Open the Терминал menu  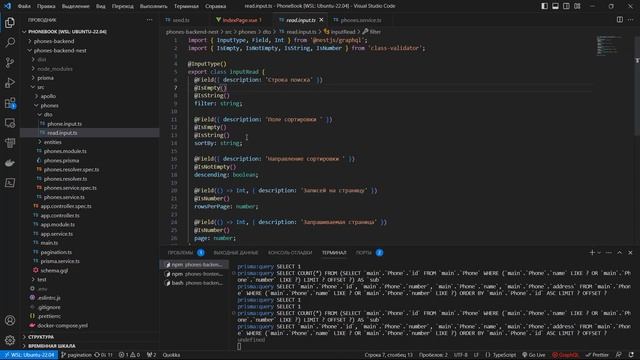coord(186,6)
